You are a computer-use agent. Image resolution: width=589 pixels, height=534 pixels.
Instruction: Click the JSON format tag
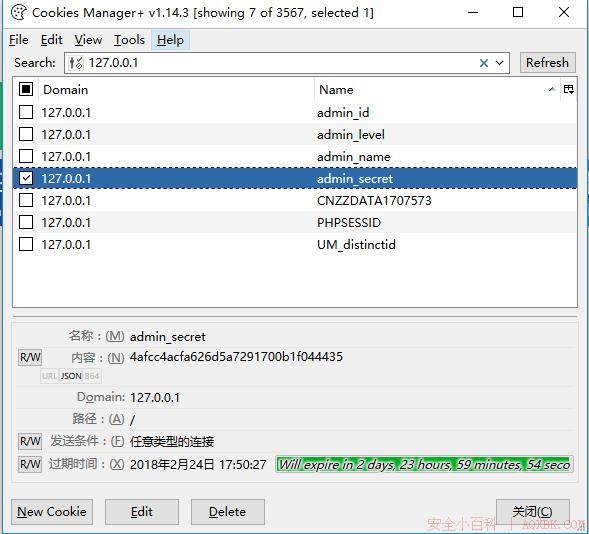[71, 376]
